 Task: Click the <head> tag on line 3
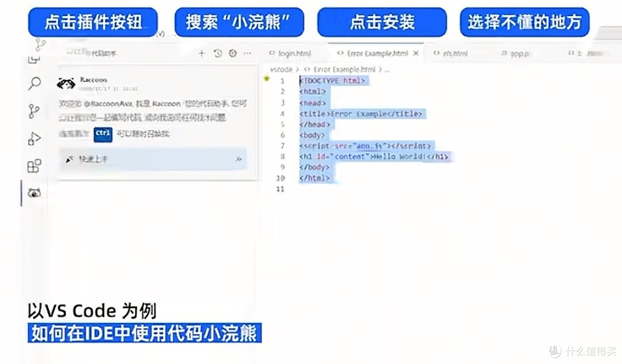(313, 103)
